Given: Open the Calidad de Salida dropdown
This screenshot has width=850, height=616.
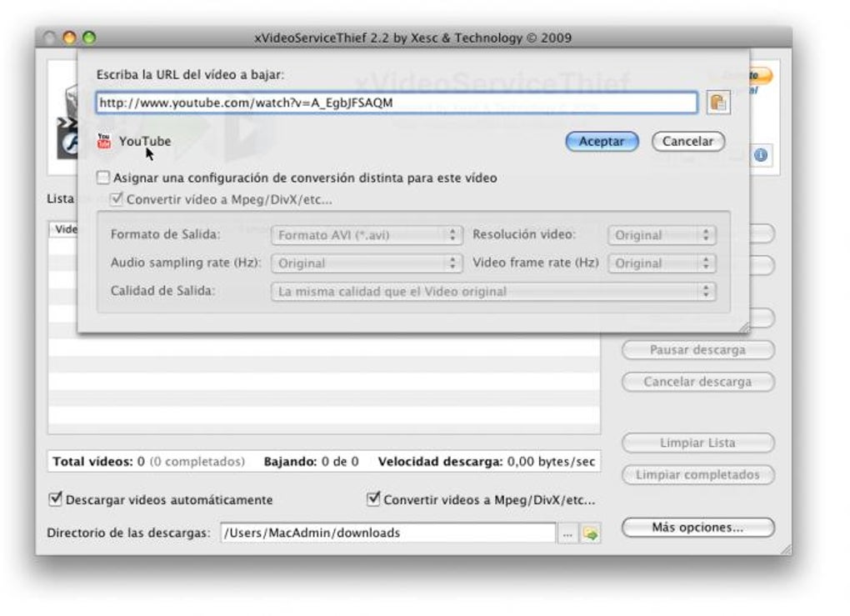Looking at the screenshot, I should click(493, 291).
